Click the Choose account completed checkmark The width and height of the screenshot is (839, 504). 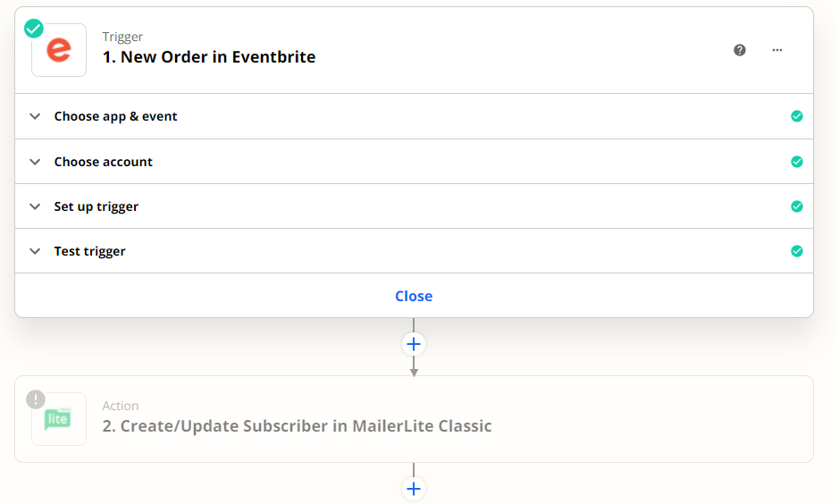(797, 162)
